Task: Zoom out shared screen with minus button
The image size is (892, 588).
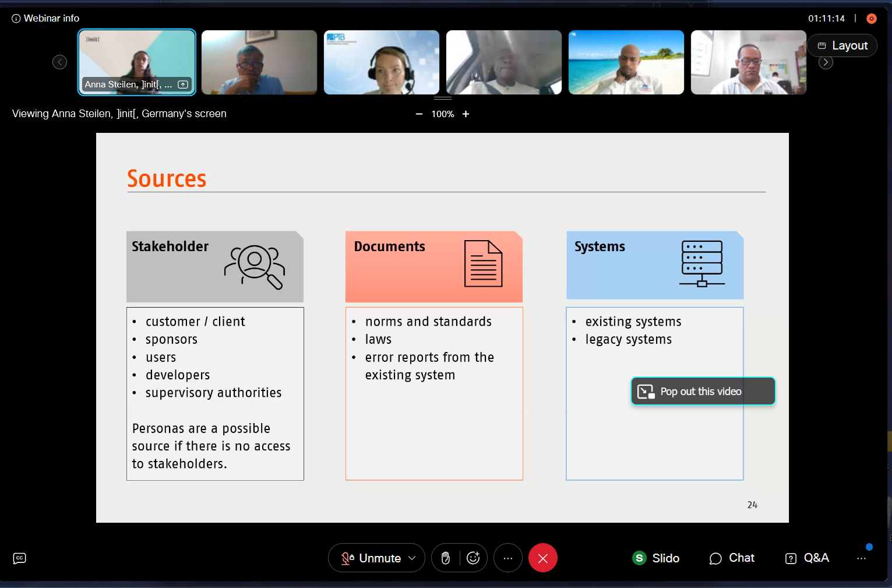Action: [x=419, y=114]
